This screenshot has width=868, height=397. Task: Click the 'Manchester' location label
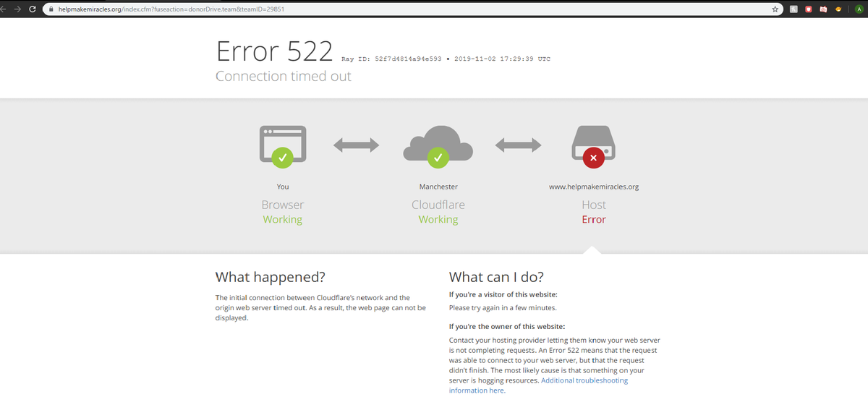tap(438, 187)
